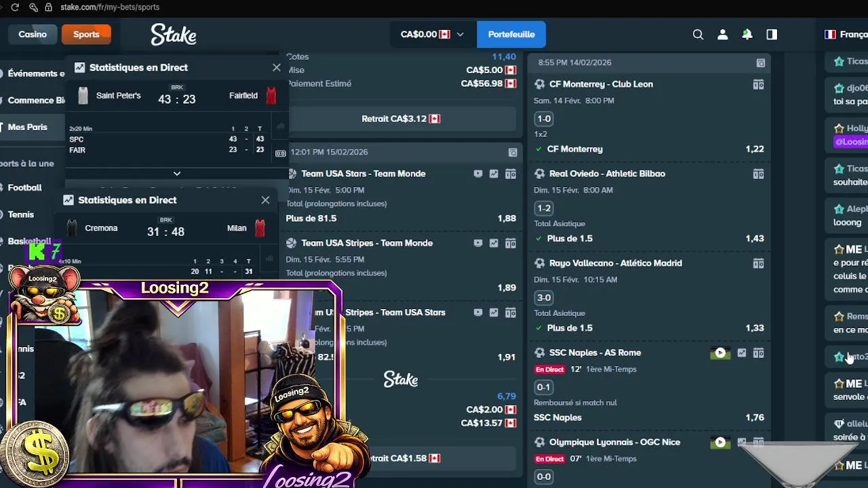Watch Team USA Stars - Team Monde stream
Viewport: 868px width, 488px height.
click(x=478, y=174)
